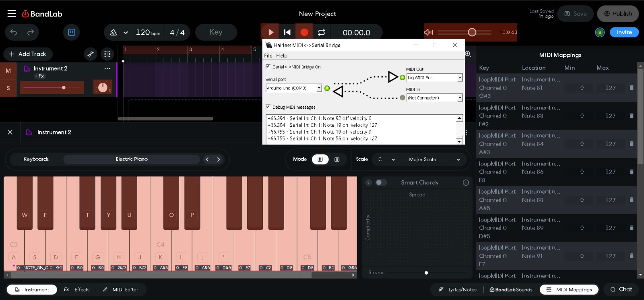Delete the Note 83 MIDI mapping

tap(631, 116)
